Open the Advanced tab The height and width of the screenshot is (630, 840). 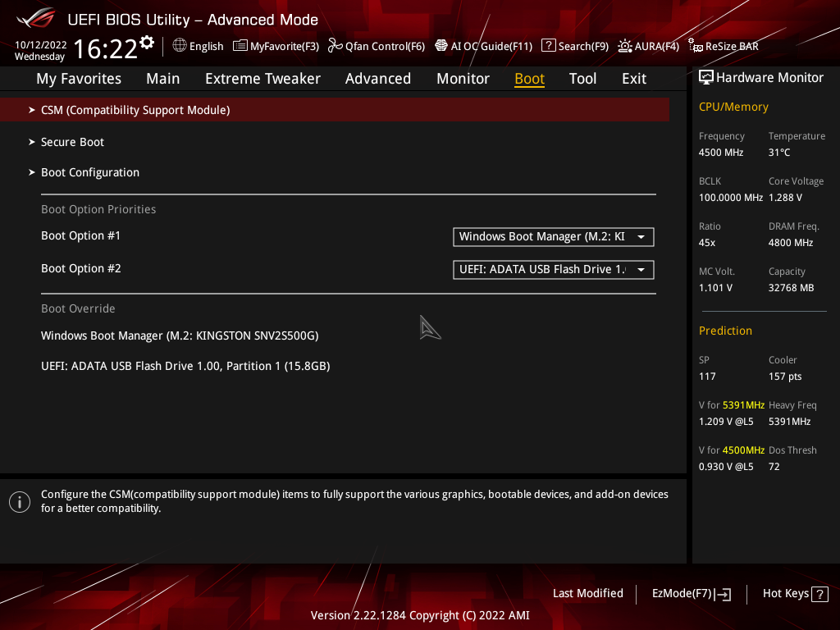377,79
